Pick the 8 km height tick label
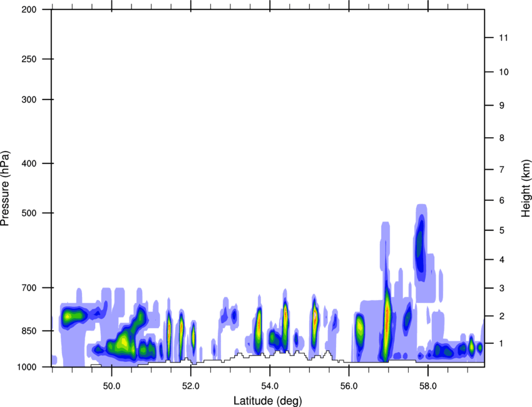The image size is (532, 407). pos(502,138)
